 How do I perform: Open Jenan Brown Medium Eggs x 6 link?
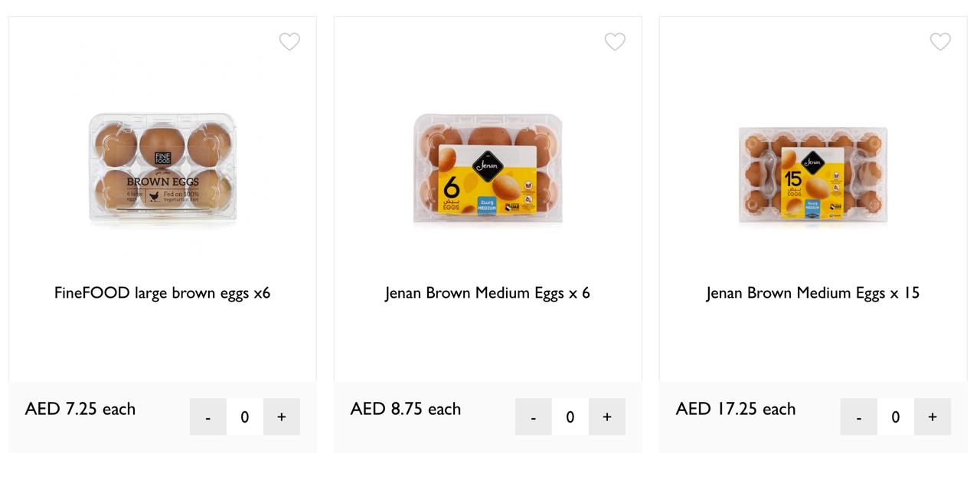pyautogui.click(x=488, y=293)
